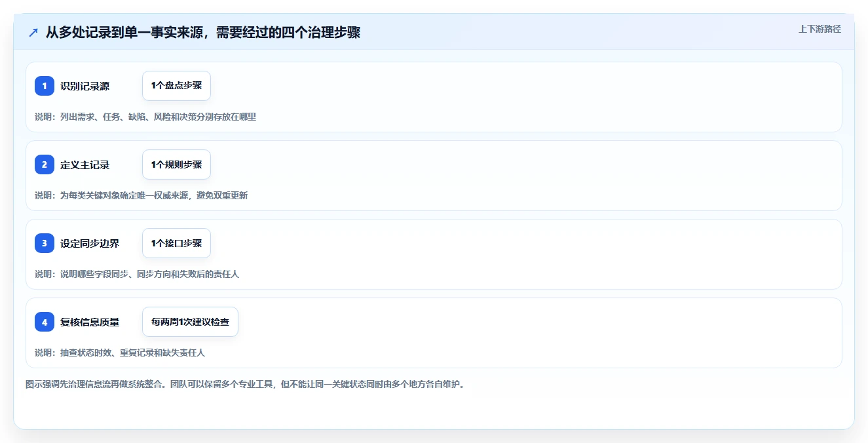Click the 每两周1次建议检查 pill
This screenshot has width=868, height=443.
(190, 322)
